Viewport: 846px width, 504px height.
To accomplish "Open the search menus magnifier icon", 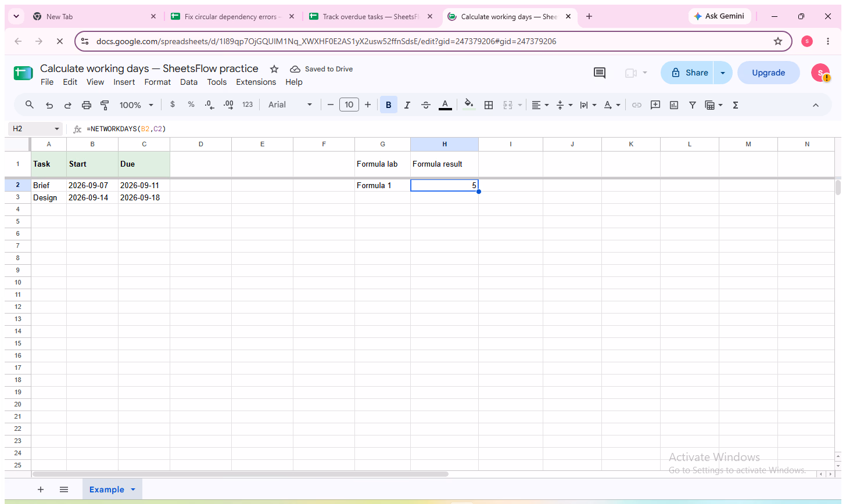I will pyautogui.click(x=30, y=105).
